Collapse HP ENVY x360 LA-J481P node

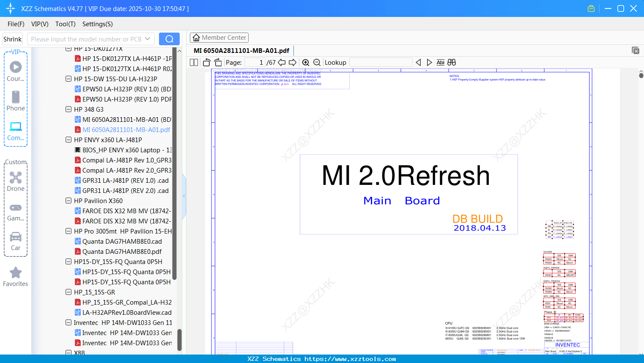[69, 140]
